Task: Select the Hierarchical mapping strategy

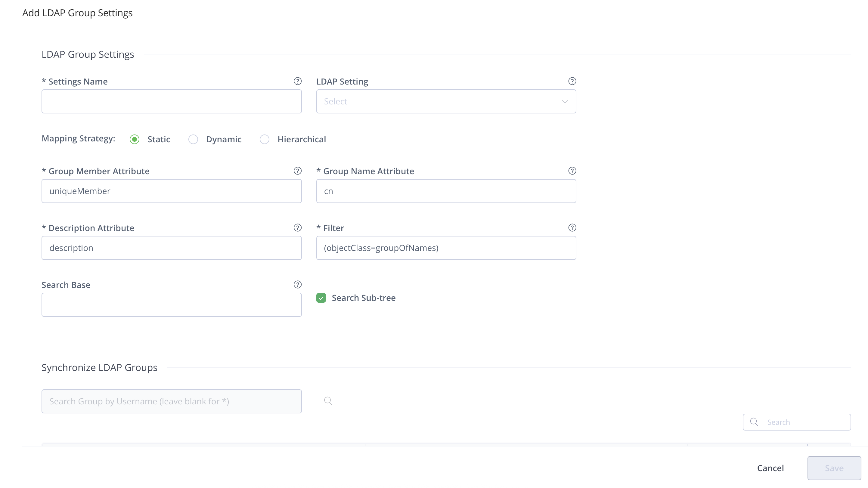Action: pyautogui.click(x=265, y=139)
